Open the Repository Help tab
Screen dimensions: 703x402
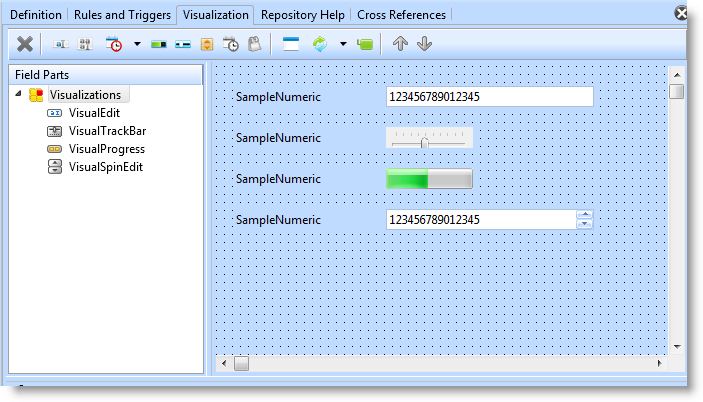[x=303, y=15]
